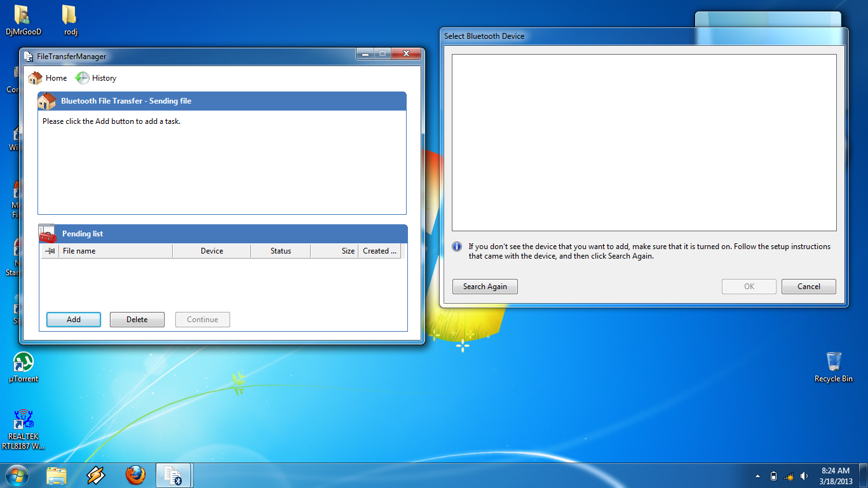Click the Continue button
This screenshot has width=868, height=488.
pyautogui.click(x=203, y=320)
